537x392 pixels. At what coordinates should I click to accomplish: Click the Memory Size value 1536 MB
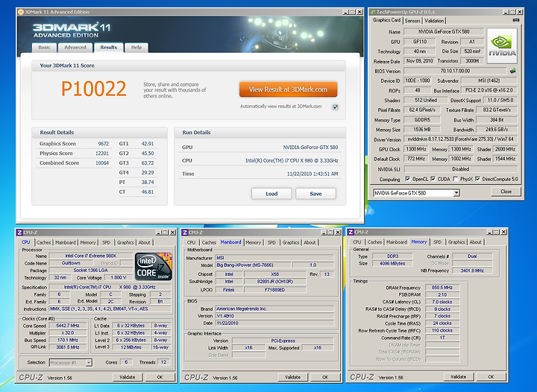click(422, 130)
